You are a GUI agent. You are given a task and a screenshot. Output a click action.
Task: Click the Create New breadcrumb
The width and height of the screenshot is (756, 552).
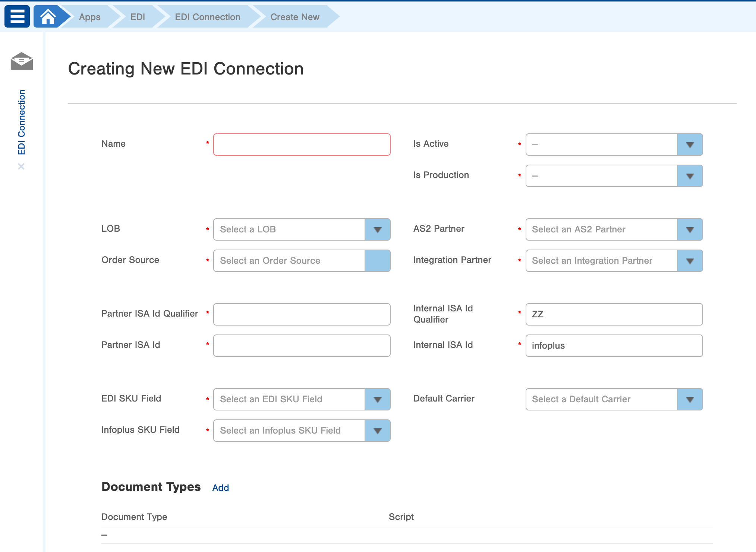click(294, 17)
